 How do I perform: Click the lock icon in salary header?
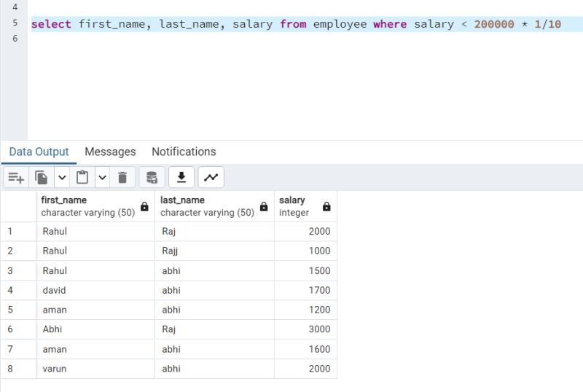coord(326,206)
